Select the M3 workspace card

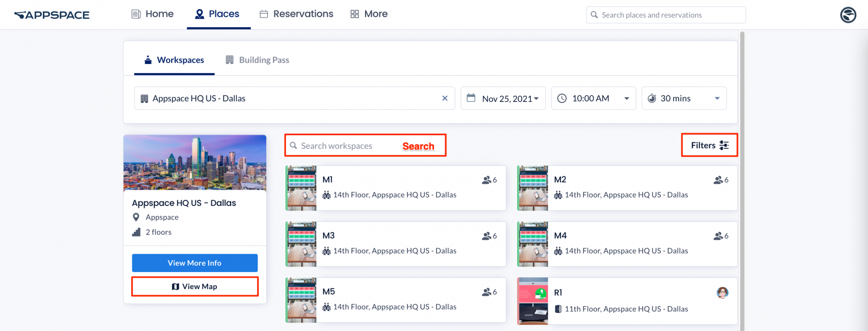coord(396,244)
